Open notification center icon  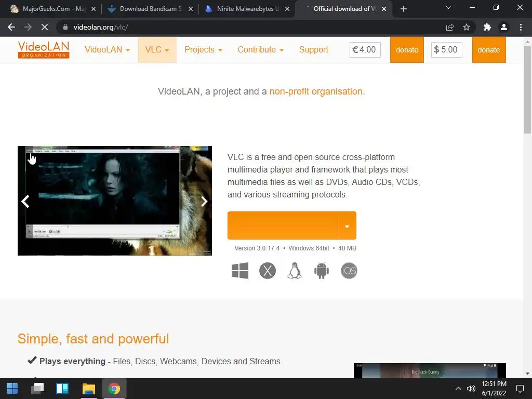(520, 389)
